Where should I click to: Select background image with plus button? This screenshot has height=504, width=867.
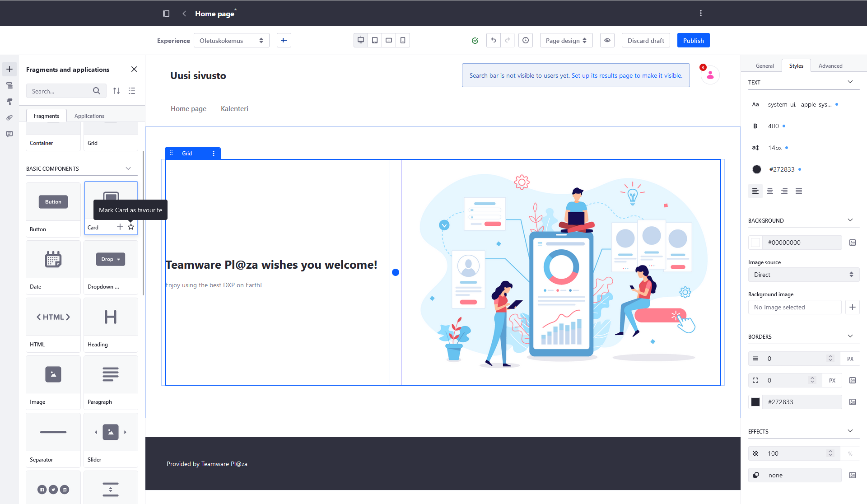tap(853, 307)
